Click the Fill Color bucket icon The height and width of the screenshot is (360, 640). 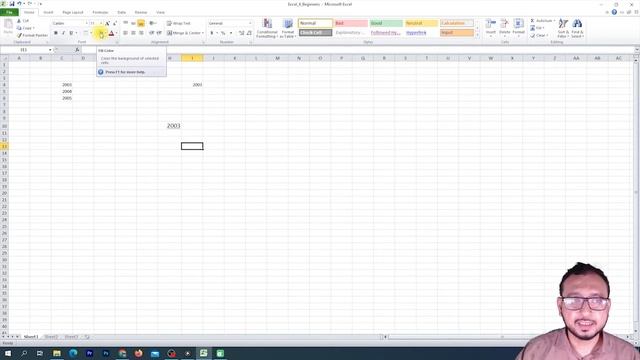click(100, 33)
